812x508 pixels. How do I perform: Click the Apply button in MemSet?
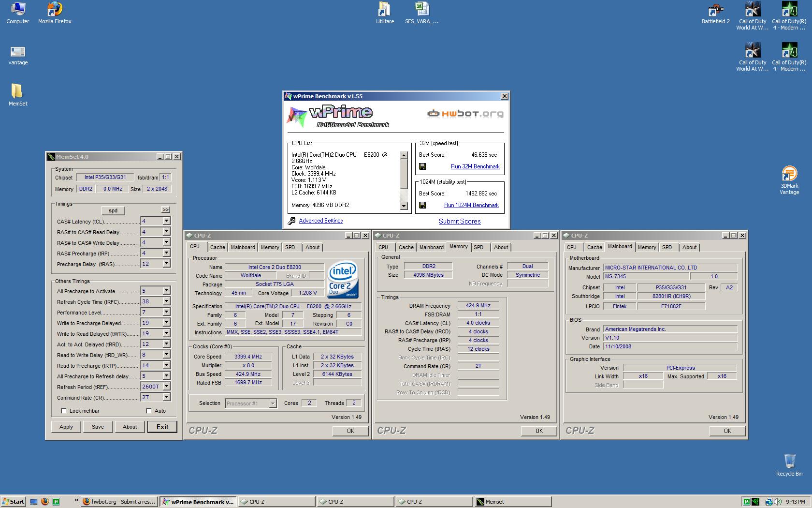(66, 427)
